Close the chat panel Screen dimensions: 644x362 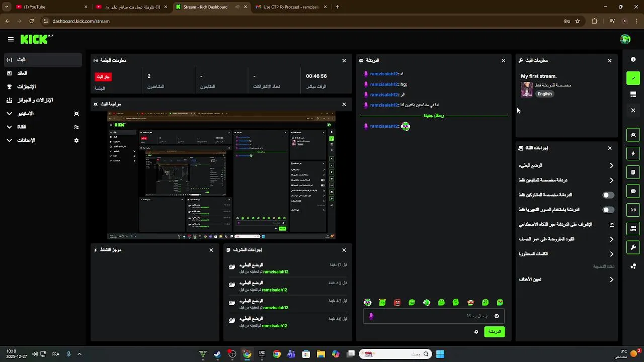click(503, 61)
